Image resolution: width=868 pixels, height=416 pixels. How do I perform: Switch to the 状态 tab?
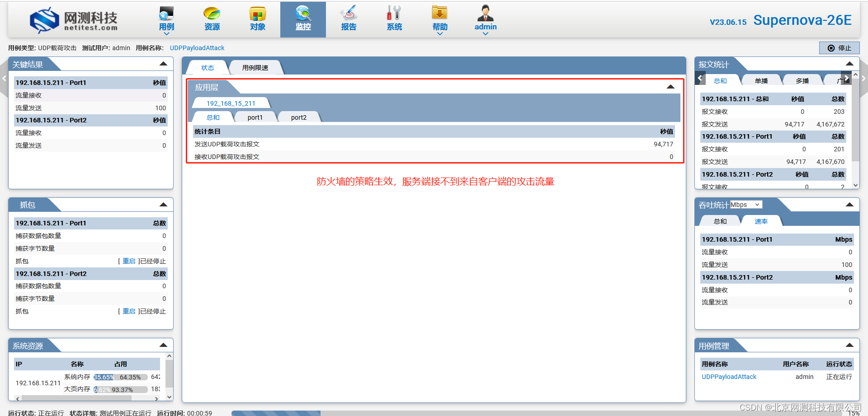click(208, 68)
